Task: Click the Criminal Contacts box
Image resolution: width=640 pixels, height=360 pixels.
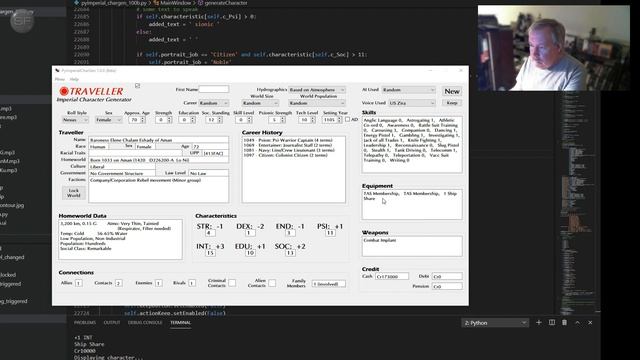Action: (232, 283)
